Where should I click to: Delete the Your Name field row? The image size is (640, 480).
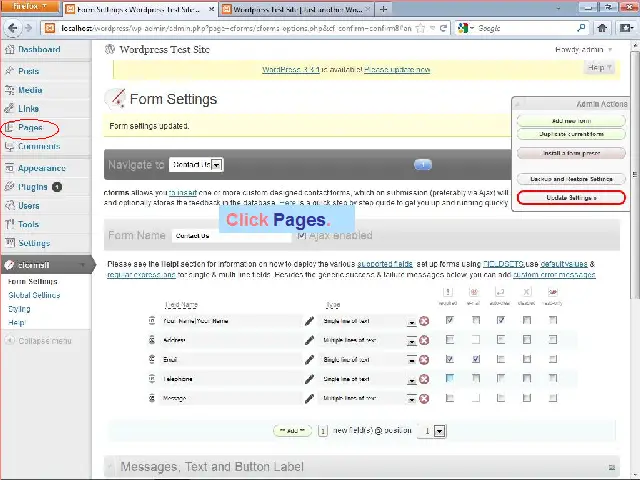424,321
